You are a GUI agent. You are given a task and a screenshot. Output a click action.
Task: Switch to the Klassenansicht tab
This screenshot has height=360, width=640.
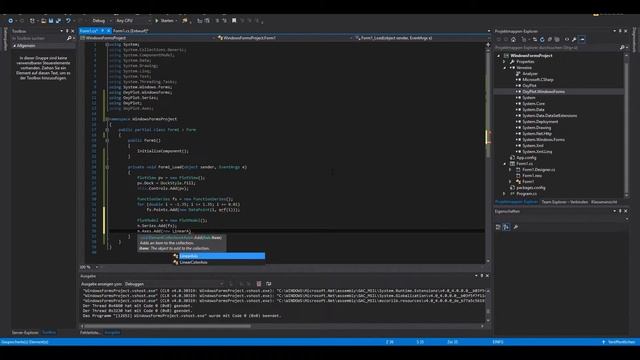click(604, 202)
